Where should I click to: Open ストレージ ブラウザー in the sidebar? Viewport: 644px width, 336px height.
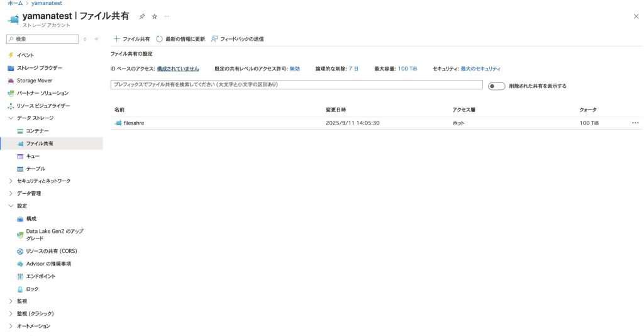tap(39, 68)
